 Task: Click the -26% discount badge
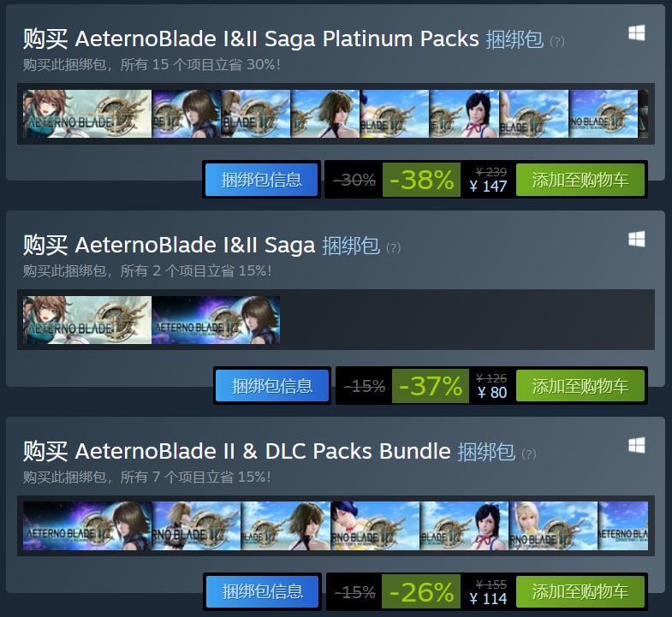point(421,591)
